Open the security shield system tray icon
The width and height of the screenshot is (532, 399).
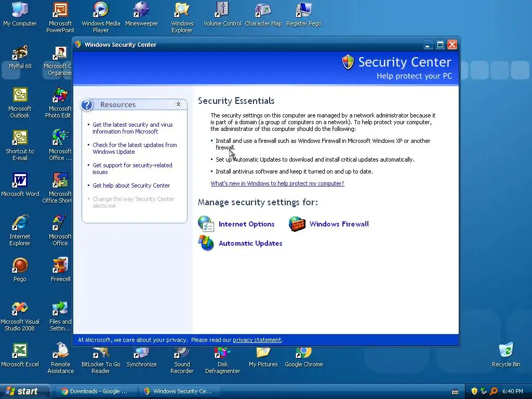[x=474, y=391]
